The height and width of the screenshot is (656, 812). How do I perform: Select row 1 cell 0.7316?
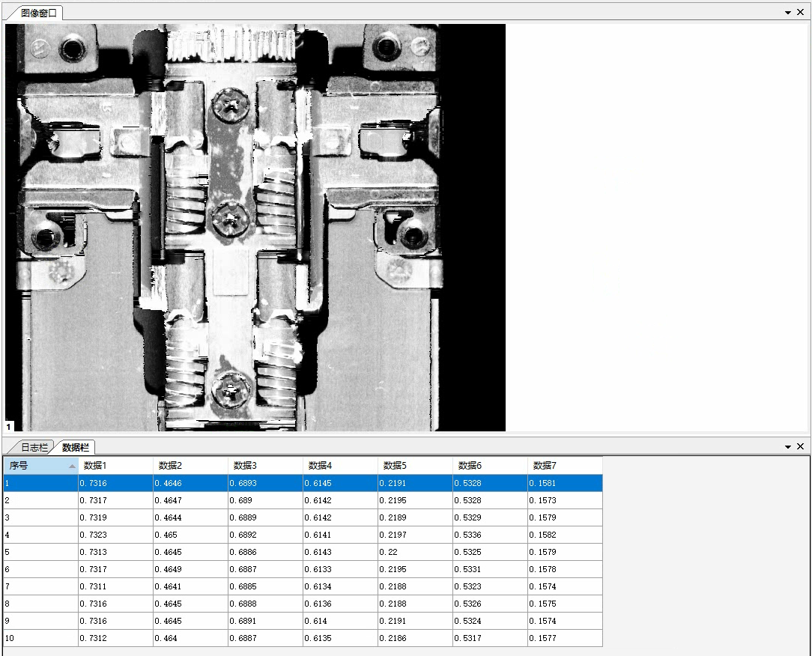pos(115,483)
